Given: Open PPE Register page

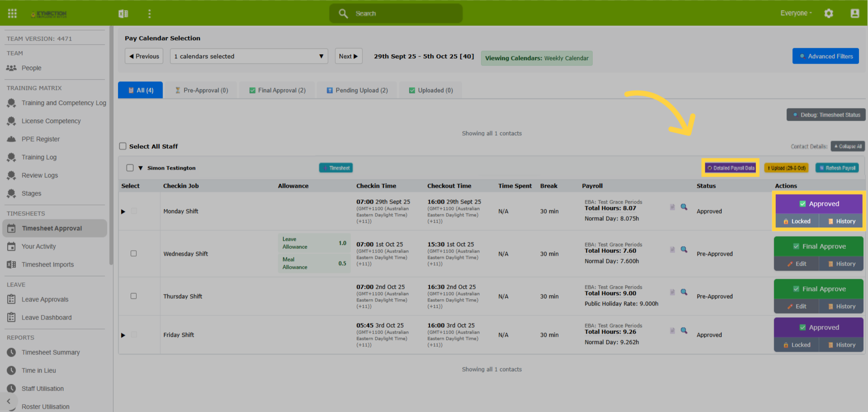Looking at the screenshot, I should pos(41,139).
